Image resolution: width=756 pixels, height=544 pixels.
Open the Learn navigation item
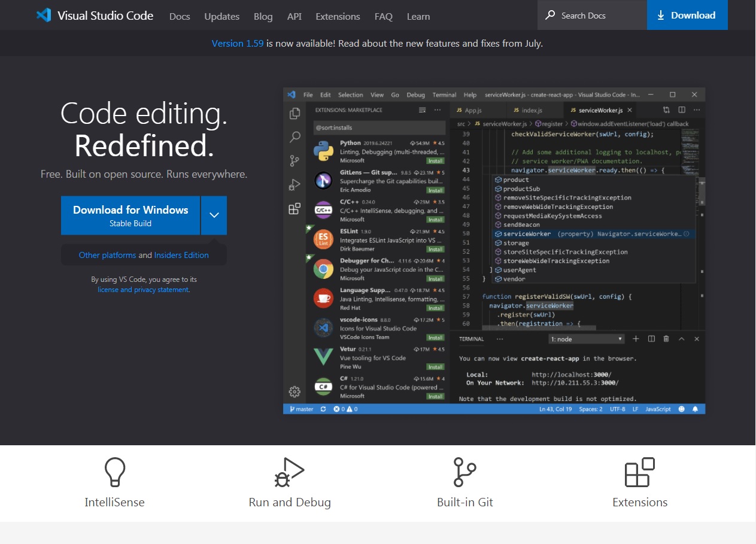click(x=418, y=16)
